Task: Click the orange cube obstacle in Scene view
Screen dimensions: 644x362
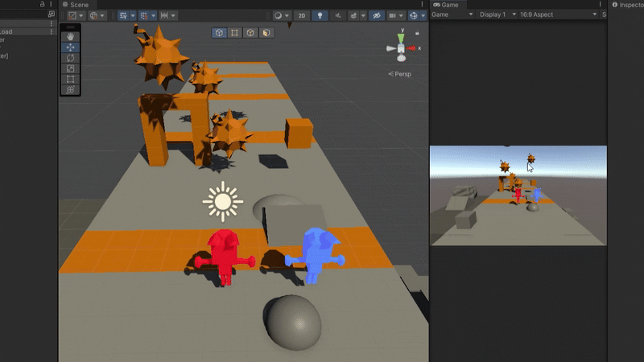Action: [299, 133]
